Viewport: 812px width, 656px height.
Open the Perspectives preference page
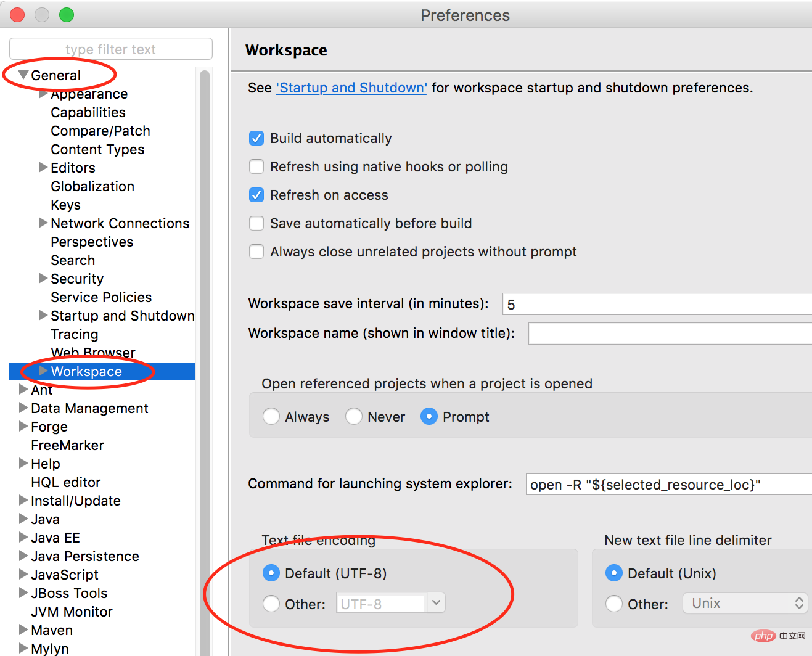92,242
